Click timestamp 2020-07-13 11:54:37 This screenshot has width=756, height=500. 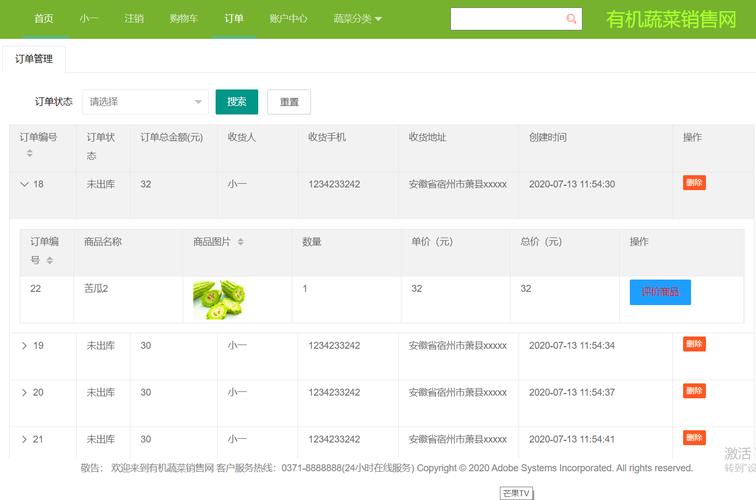pyautogui.click(x=572, y=392)
